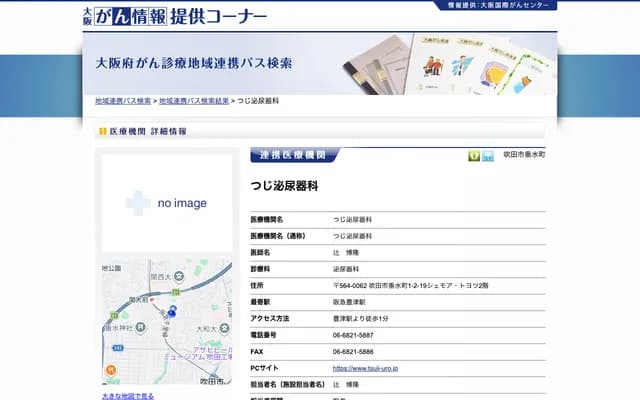Click the orange icon beside 医療機関 詳細情報
This screenshot has width=640, height=400.
pos(102,132)
